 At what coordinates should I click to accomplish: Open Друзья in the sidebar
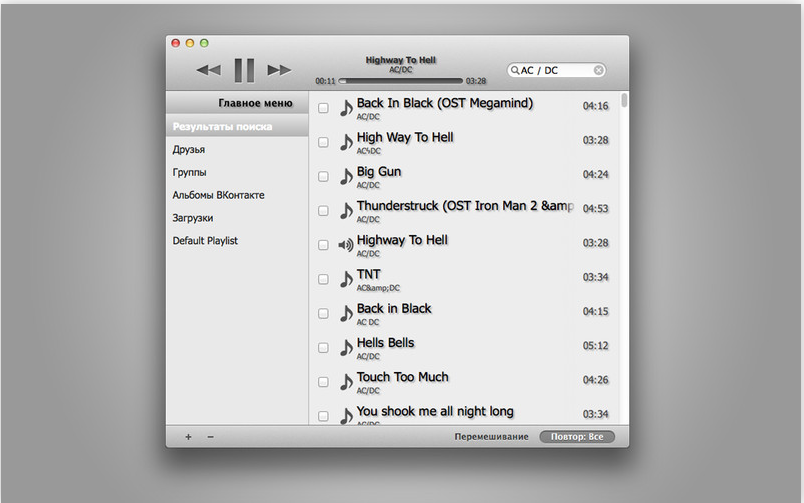pyautogui.click(x=237, y=149)
